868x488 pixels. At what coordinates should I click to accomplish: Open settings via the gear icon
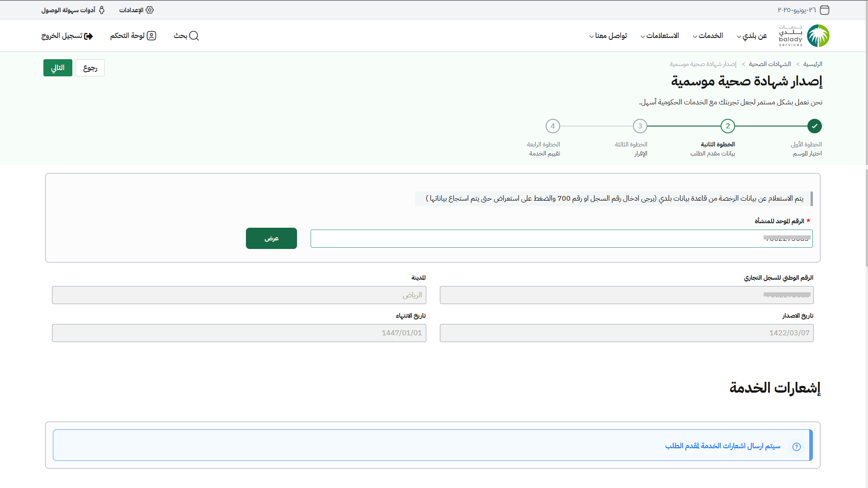coord(150,10)
